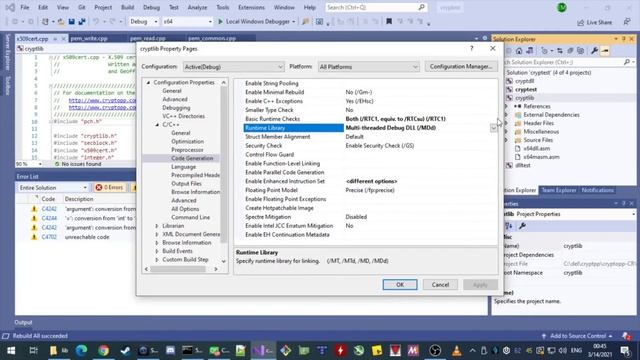Switch to the Notifications tab

(598, 190)
